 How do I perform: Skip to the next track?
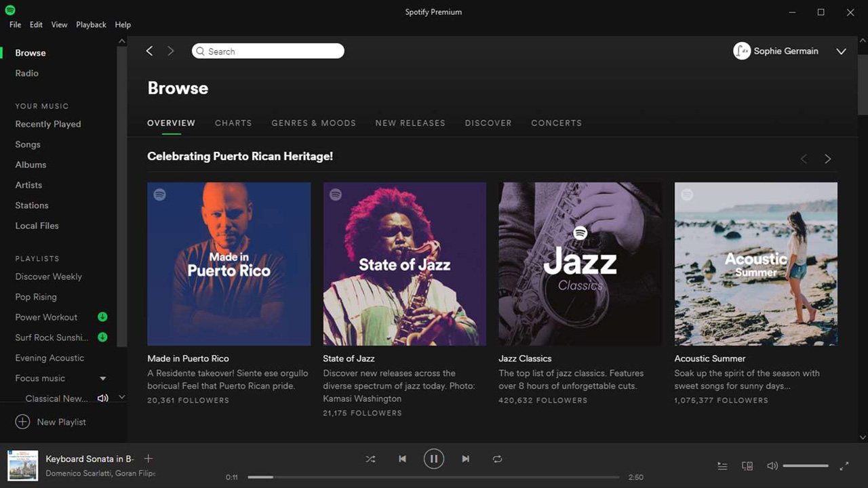pos(466,459)
